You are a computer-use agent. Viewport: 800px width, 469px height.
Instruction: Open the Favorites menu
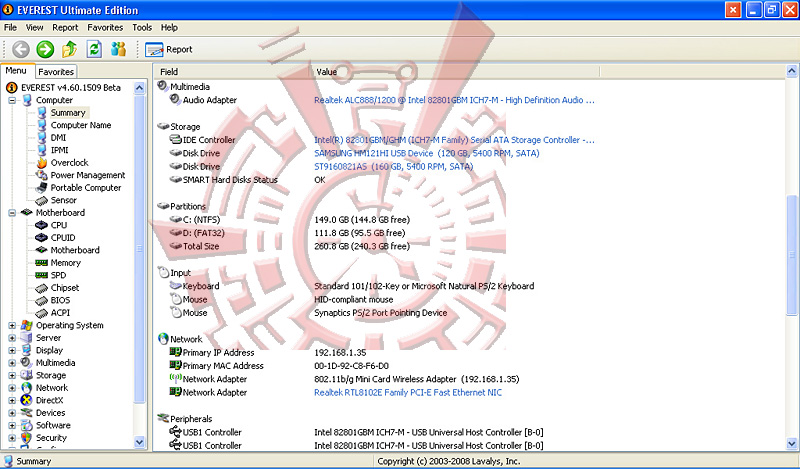coord(105,28)
